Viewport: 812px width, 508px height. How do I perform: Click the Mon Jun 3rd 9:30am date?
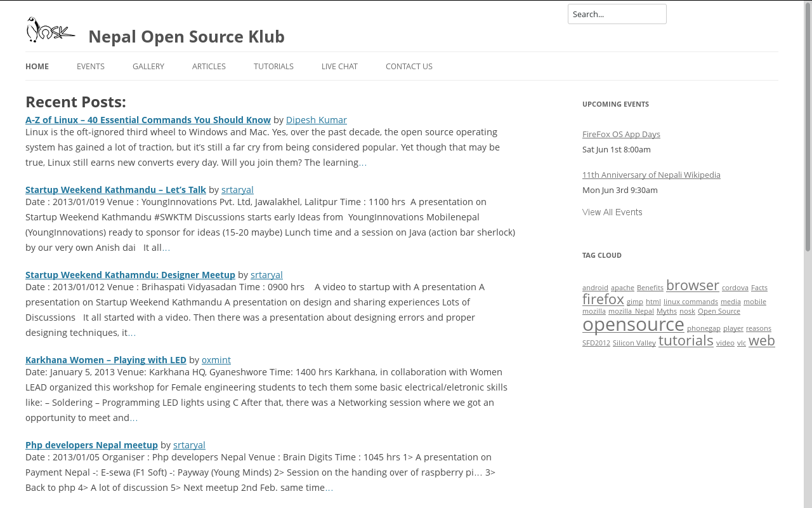[620, 190]
